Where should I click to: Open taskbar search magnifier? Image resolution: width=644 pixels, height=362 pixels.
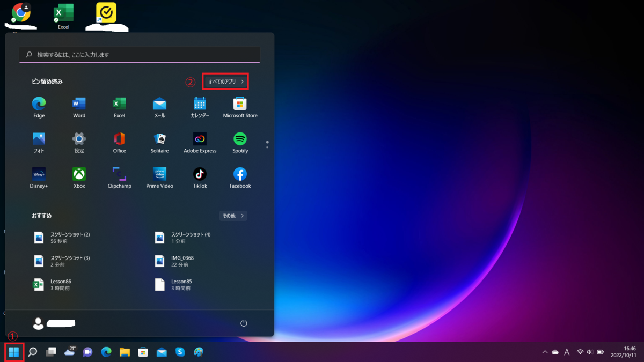pyautogui.click(x=33, y=352)
